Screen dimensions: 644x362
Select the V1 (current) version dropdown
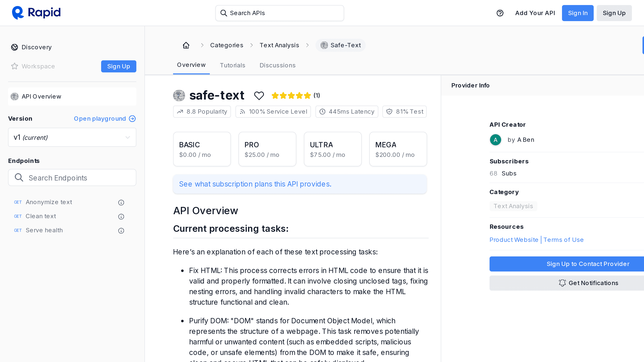point(72,138)
